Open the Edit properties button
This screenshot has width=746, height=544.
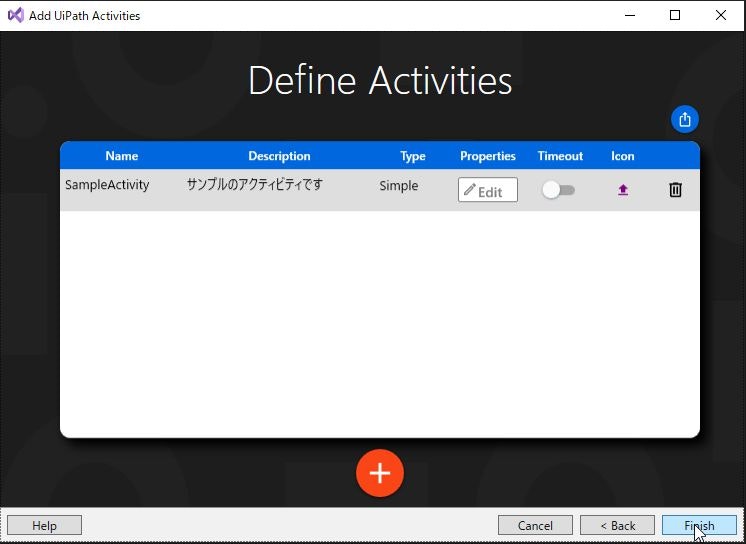click(x=488, y=190)
